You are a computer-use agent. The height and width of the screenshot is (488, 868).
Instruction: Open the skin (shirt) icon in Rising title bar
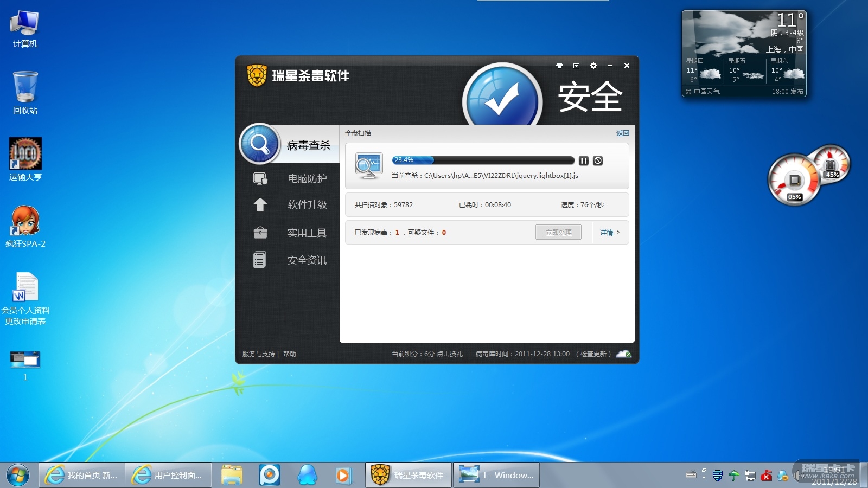pos(559,66)
